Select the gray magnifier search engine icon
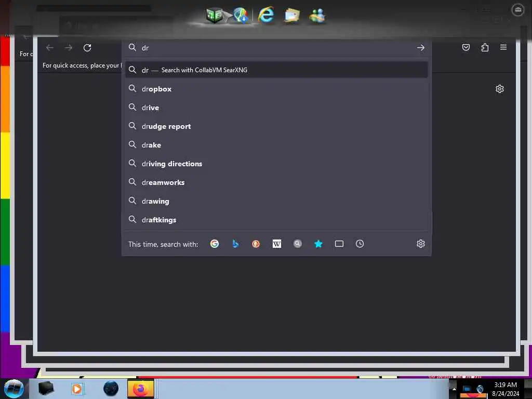The height and width of the screenshot is (399, 532). pos(298,244)
